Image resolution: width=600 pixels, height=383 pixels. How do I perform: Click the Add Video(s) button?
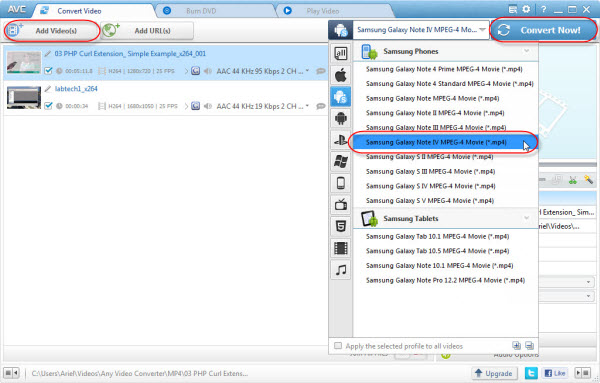52,31
